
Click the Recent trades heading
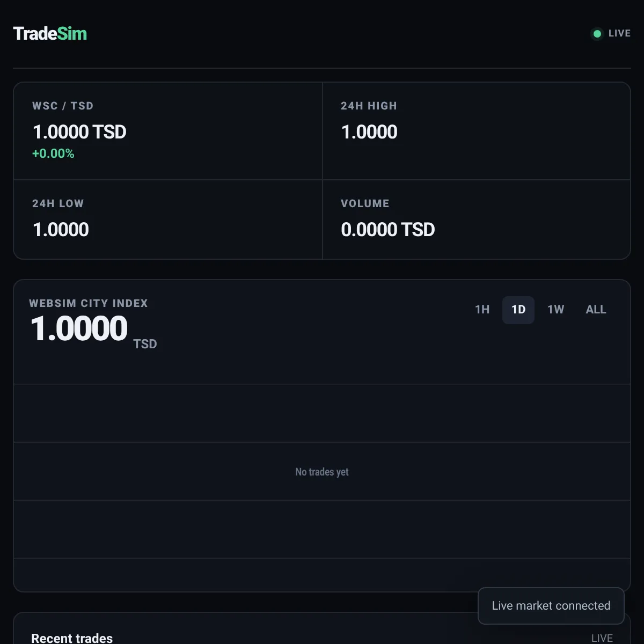[x=72, y=638]
